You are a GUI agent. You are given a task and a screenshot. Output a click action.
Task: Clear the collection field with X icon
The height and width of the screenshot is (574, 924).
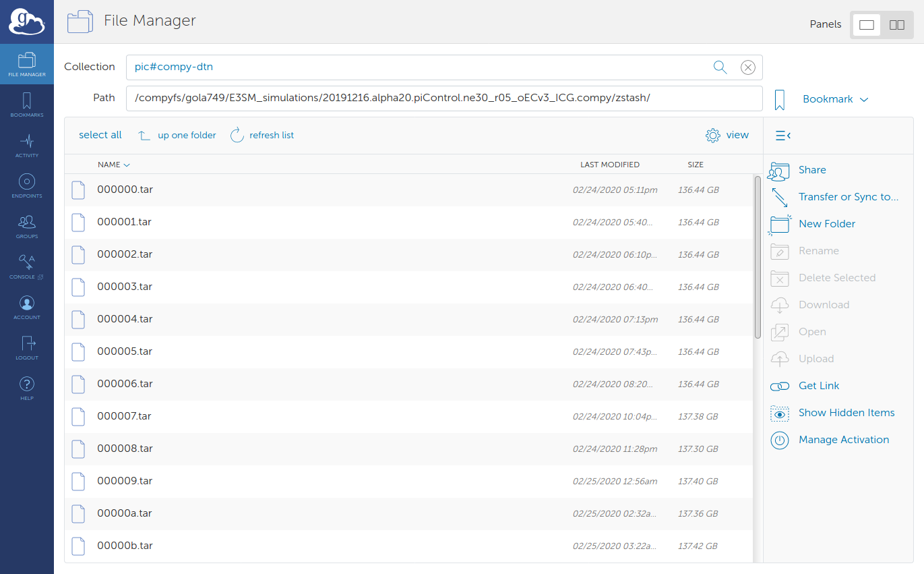click(x=748, y=67)
